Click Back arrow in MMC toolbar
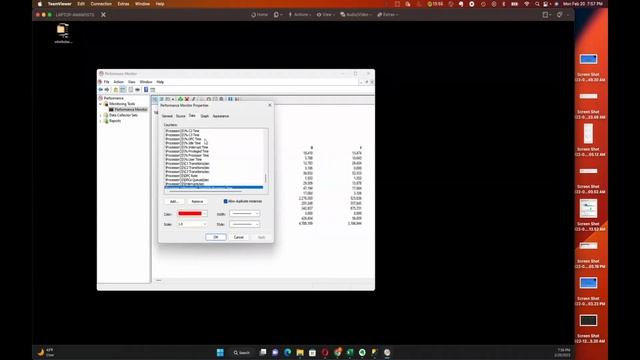The image size is (640, 360). [x=101, y=90]
